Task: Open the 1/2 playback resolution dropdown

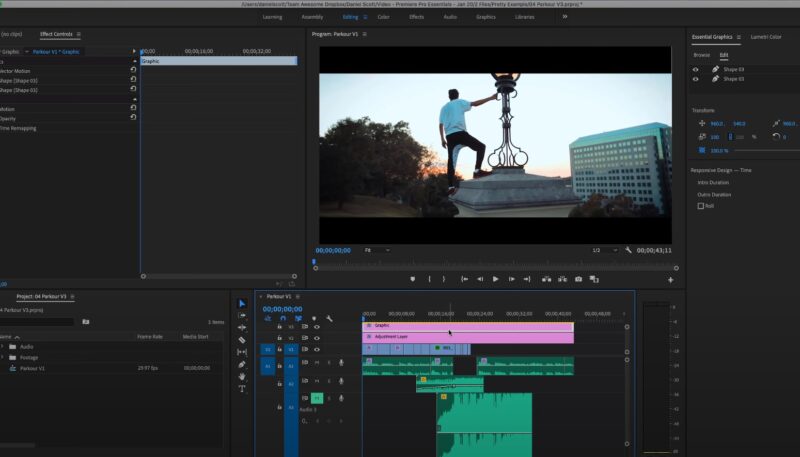Action: (605, 250)
